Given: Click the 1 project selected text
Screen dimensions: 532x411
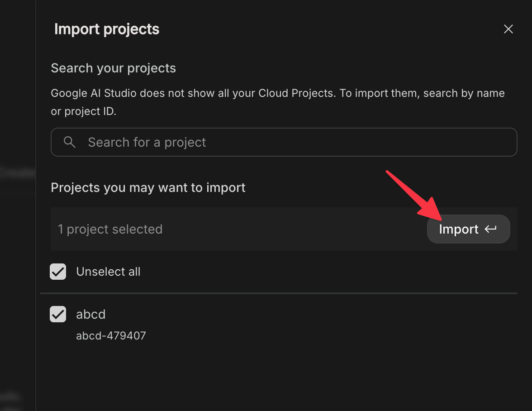Looking at the screenshot, I should (x=110, y=229).
